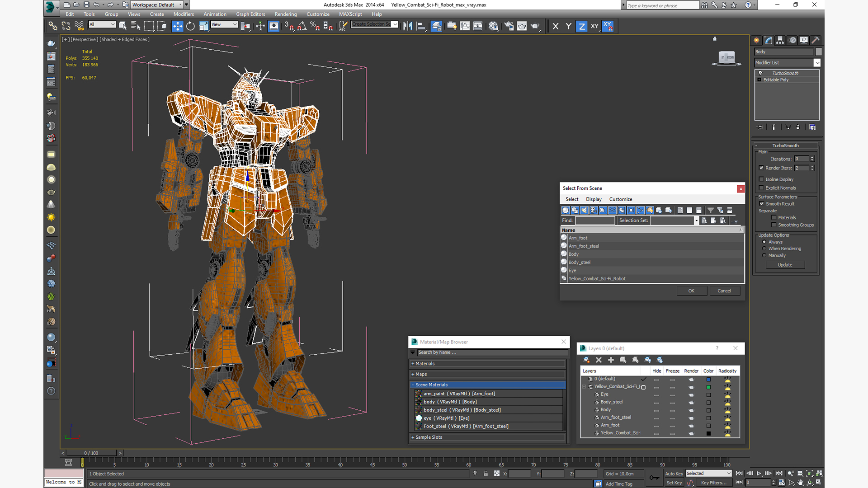Click ViewCube in Perspective viewport
The width and height of the screenshot is (868, 488).
pyautogui.click(x=726, y=57)
